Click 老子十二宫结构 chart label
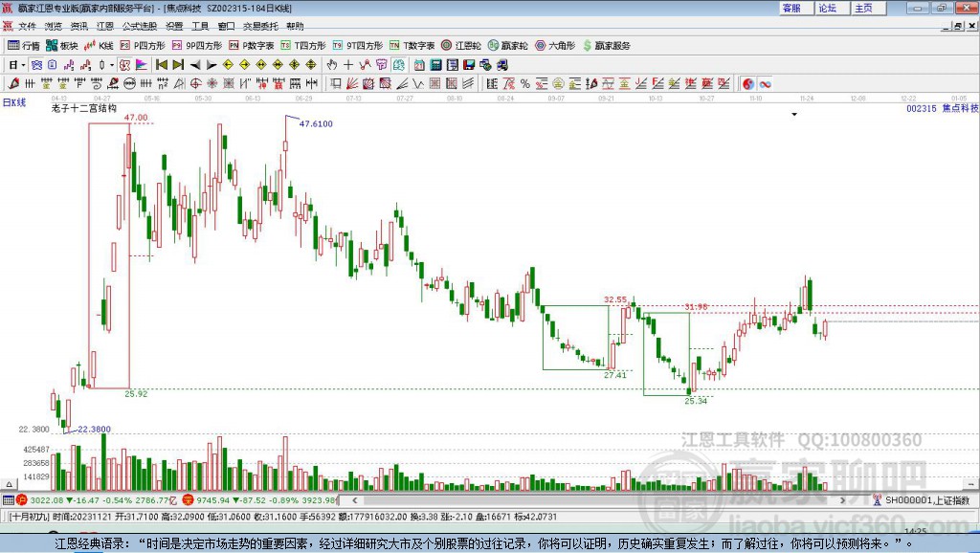Image resolution: width=980 pixels, height=553 pixels. (84, 108)
